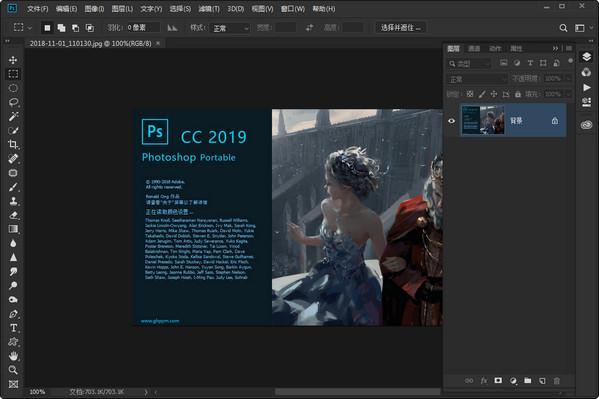Click the 100% zoom level field

pyautogui.click(x=37, y=392)
